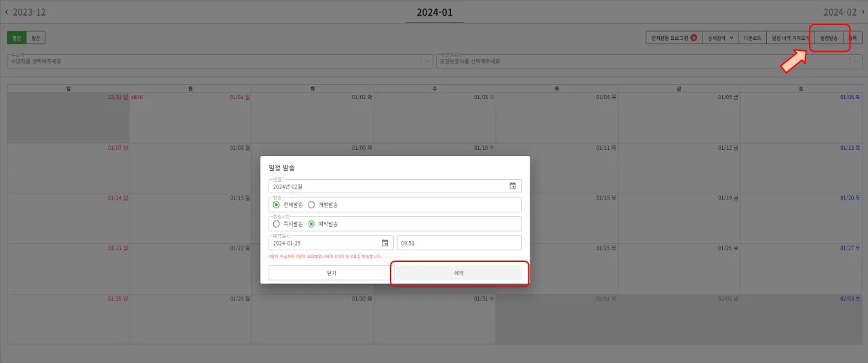Expand the 상세검색 dropdown
This screenshot has height=363, width=868.
pos(721,38)
